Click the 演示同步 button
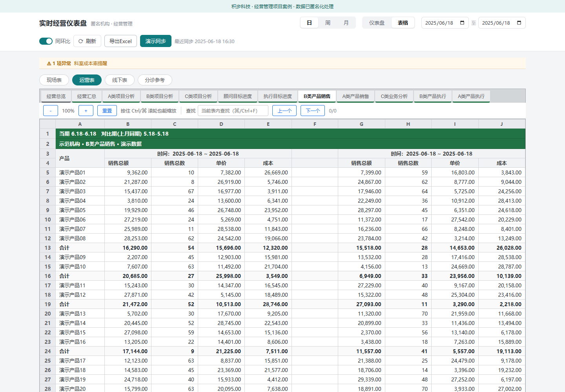The width and height of the screenshot is (565, 392). coord(156,41)
